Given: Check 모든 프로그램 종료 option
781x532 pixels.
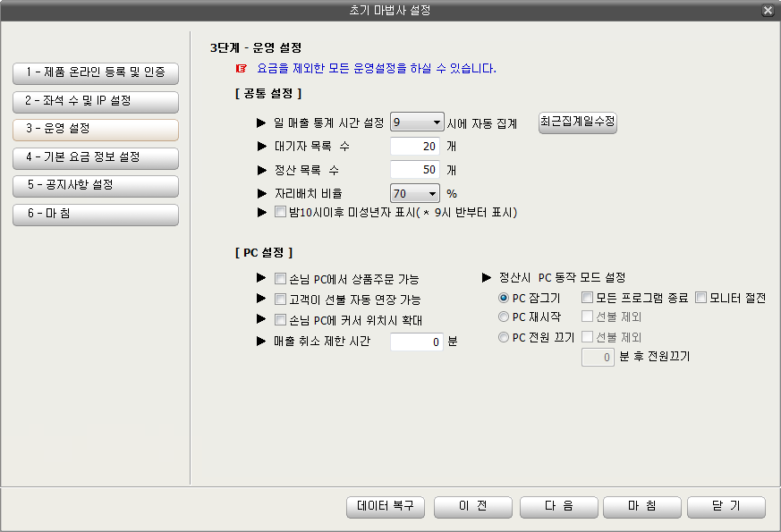Looking at the screenshot, I should tap(587, 298).
